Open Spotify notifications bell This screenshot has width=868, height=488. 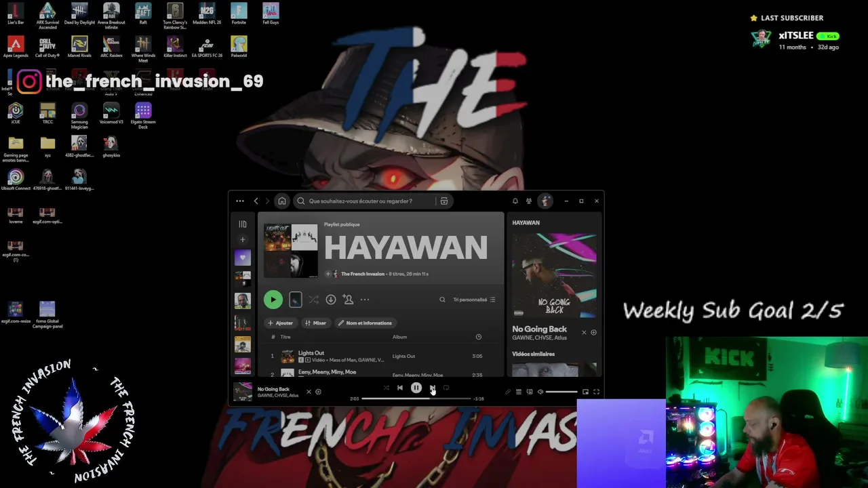click(x=515, y=201)
